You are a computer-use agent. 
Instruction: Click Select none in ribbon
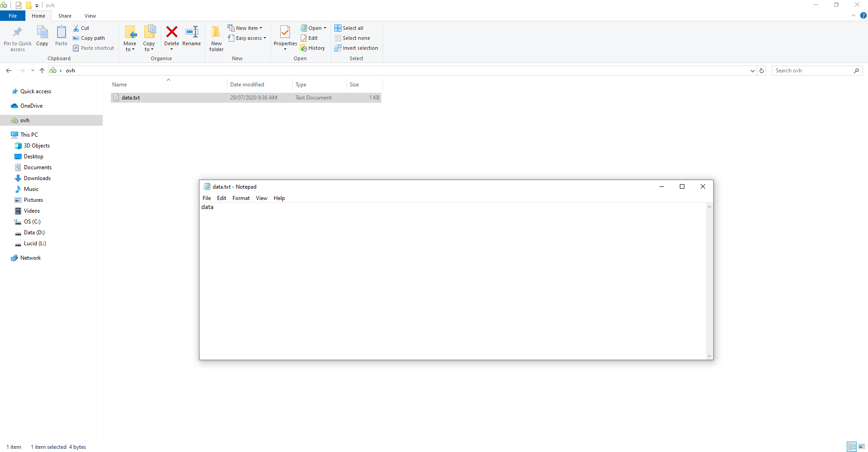(352, 38)
